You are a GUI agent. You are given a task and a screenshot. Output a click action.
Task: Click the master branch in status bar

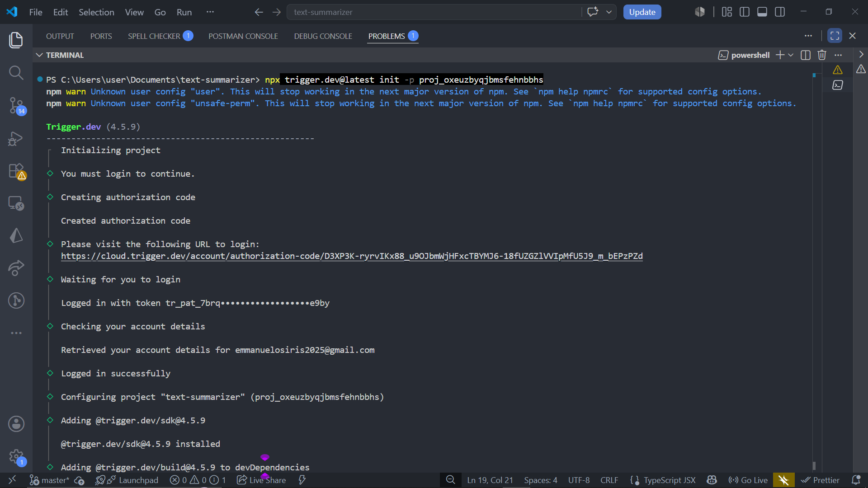[x=50, y=480]
